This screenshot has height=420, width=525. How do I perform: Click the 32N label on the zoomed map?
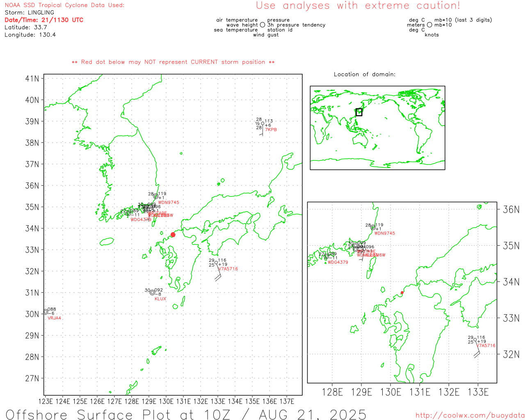click(511, 354)
